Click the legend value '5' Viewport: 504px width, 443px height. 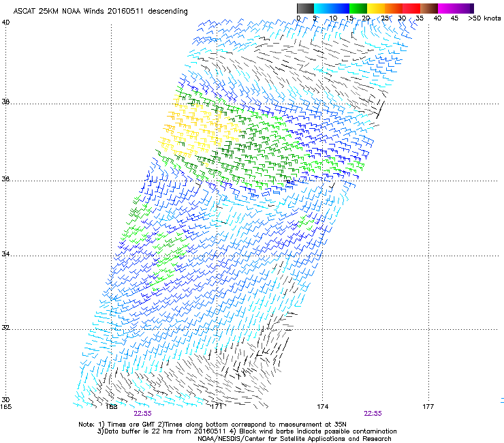click(x=315, y=18)
